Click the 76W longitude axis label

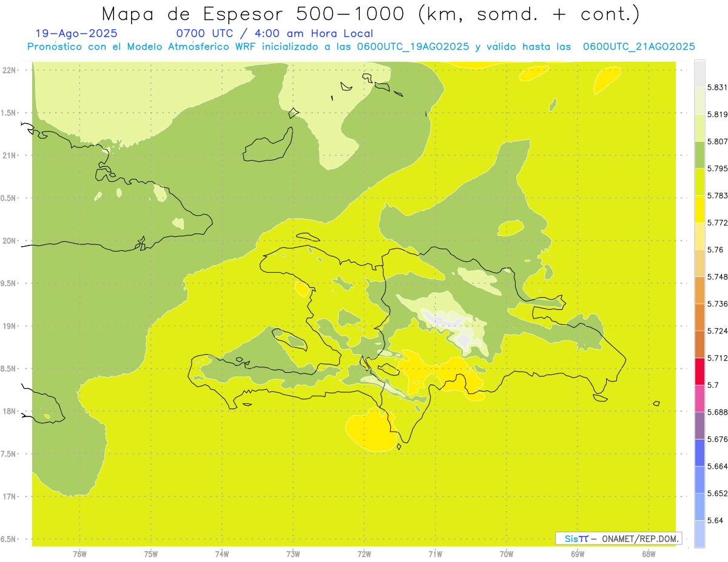point(79,554)
